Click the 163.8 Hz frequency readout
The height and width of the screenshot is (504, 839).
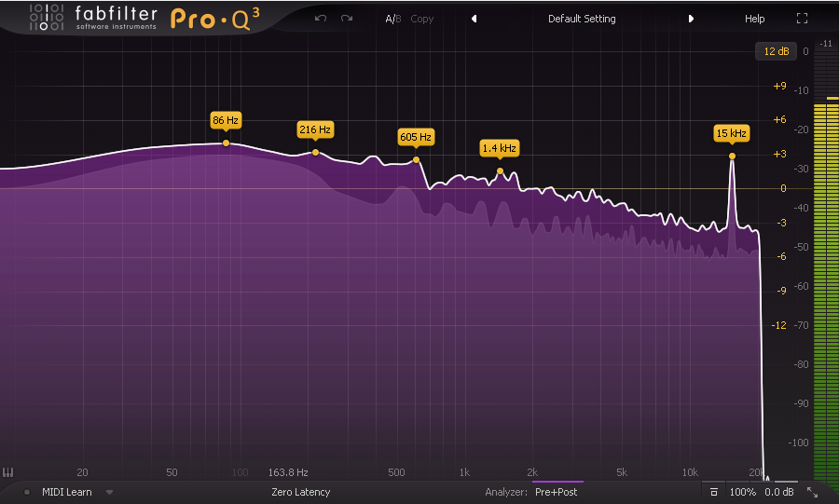pyautogui.click(x=288, y=472)
